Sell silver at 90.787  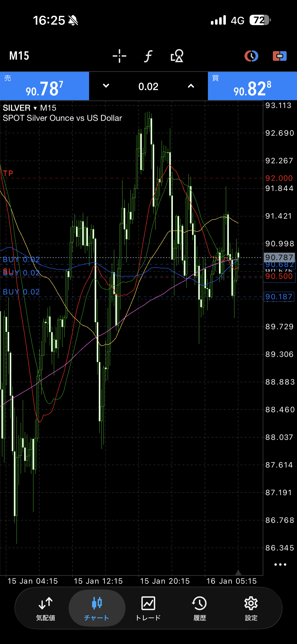point(44,86)
